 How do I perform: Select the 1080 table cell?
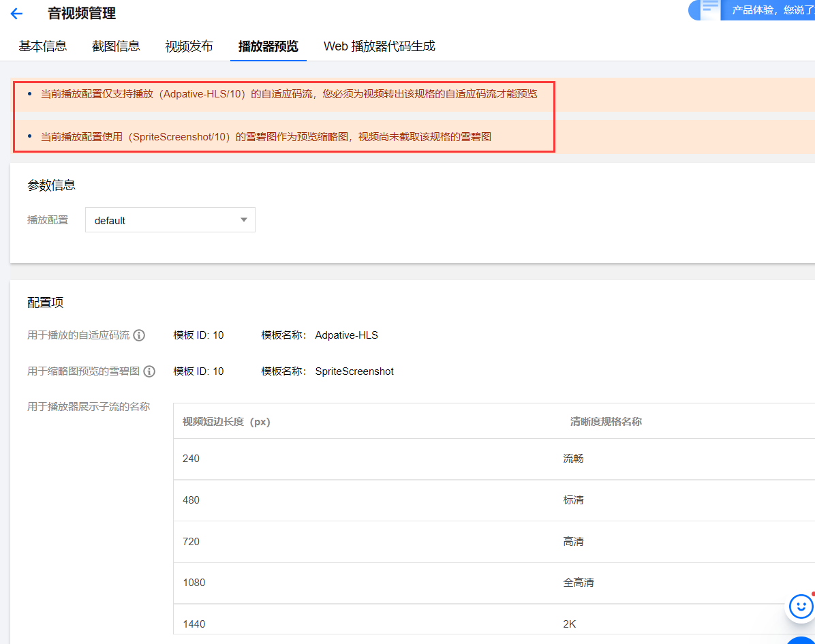(194, 583)
